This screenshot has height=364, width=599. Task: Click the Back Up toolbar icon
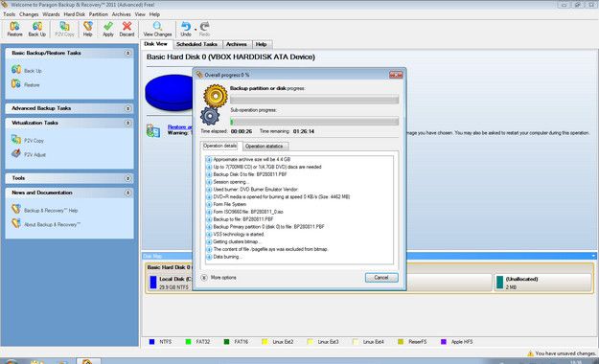coord(37,29)
